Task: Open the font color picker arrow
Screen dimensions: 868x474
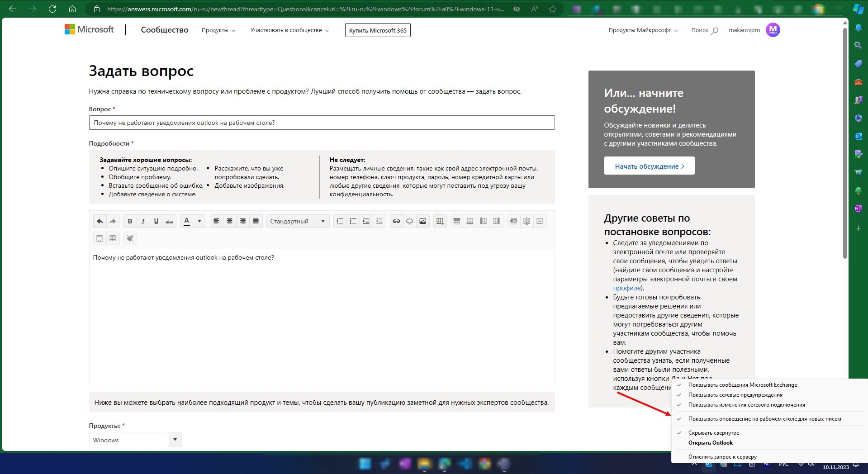Action: tap(199, 221)
